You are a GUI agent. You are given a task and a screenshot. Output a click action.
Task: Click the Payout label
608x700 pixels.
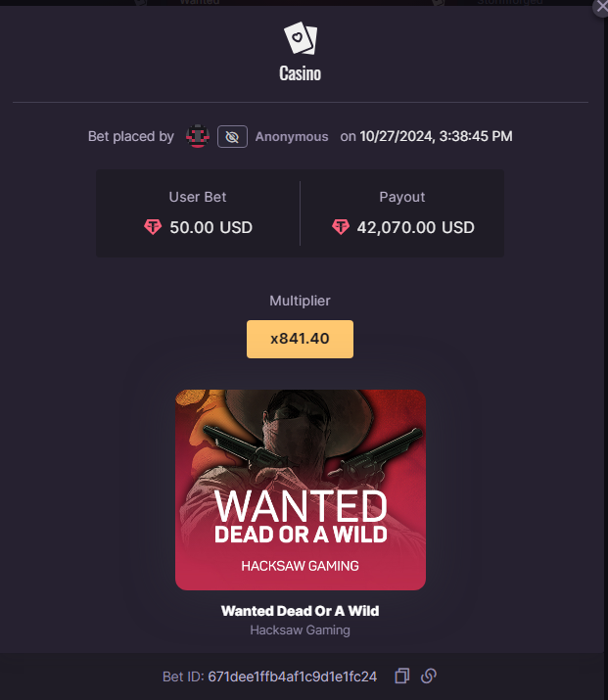[402, 197]
